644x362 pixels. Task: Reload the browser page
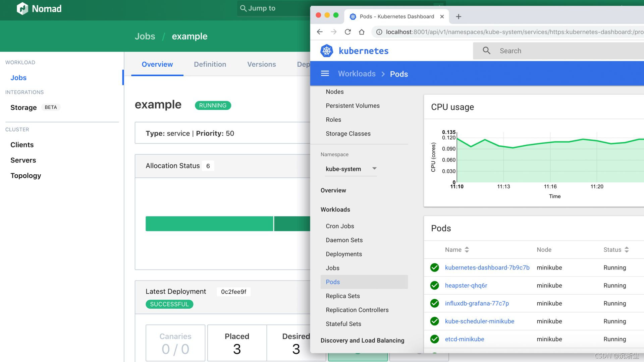click(x=348, y=32)
